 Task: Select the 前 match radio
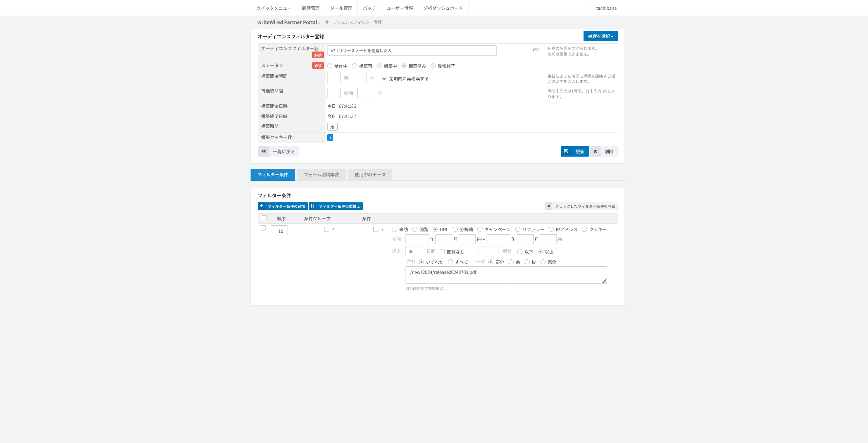click(511, 262)
